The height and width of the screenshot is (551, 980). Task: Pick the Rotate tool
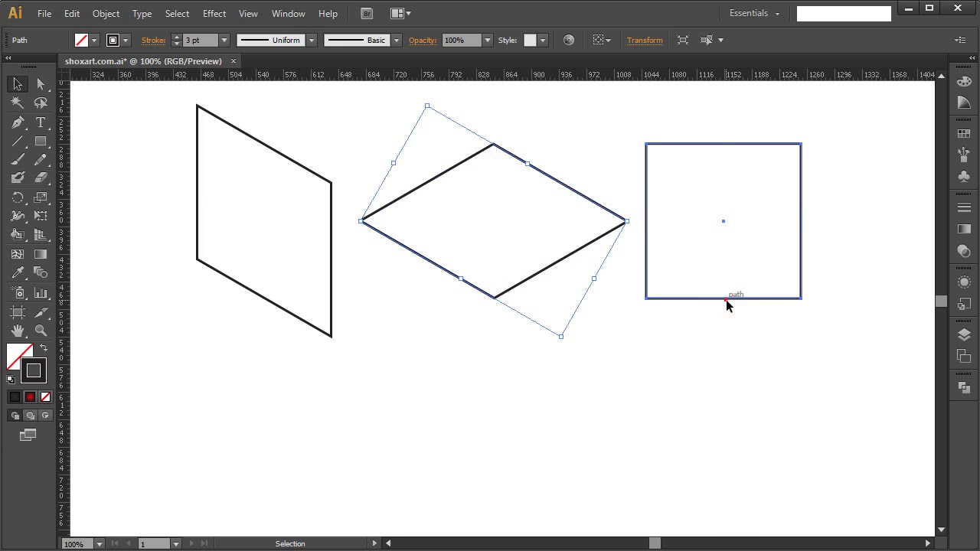[x=18, y=197]
